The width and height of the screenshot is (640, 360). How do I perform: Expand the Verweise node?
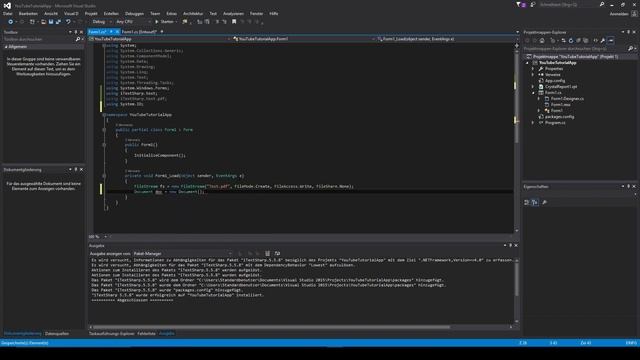[533, 75]
